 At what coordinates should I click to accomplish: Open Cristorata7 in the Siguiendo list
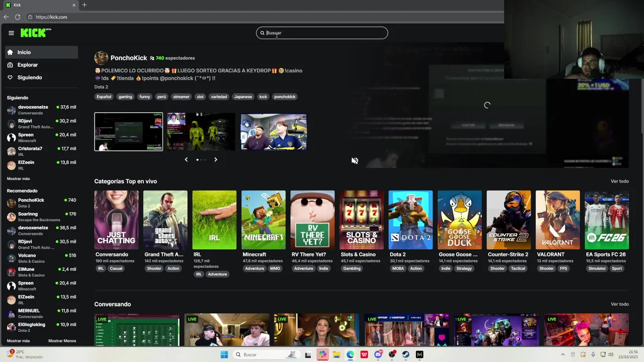[x=42, y=151]
